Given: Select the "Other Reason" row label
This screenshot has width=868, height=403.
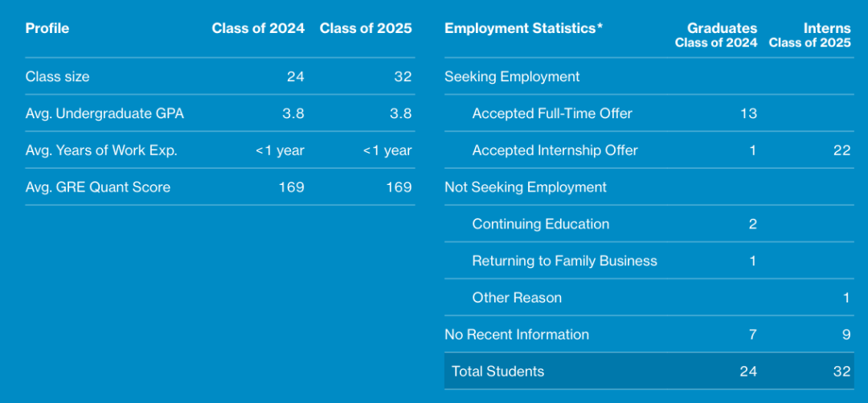Looking at the screenshot, I should pos(517,298).
